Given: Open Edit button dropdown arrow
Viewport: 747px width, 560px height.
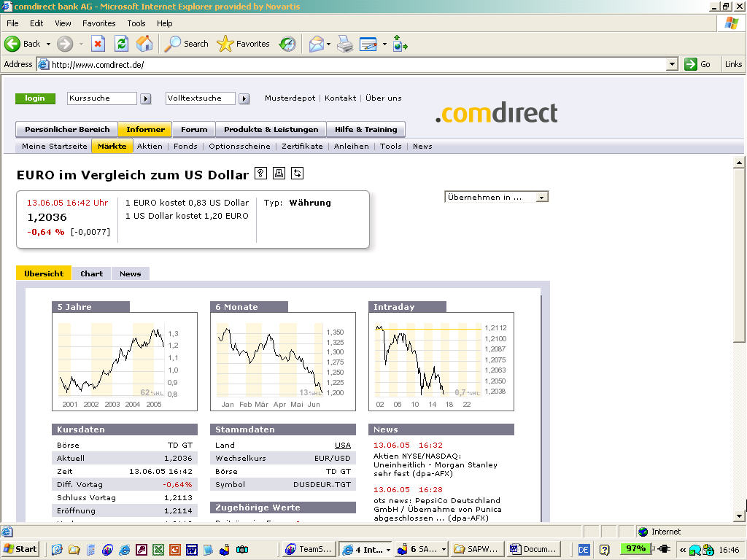Looking at the screenshot, I should click(x=384, y=44).
